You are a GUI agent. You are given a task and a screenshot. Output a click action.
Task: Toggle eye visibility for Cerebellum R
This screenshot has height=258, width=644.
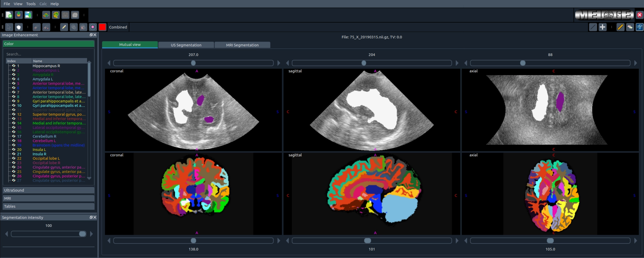click(14, 136)
